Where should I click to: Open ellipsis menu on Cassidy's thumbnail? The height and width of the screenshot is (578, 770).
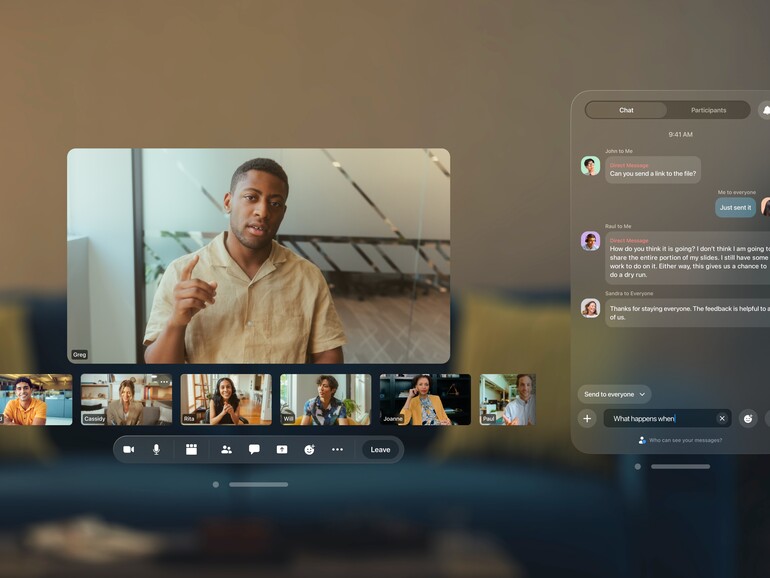(x=164, y=382)
